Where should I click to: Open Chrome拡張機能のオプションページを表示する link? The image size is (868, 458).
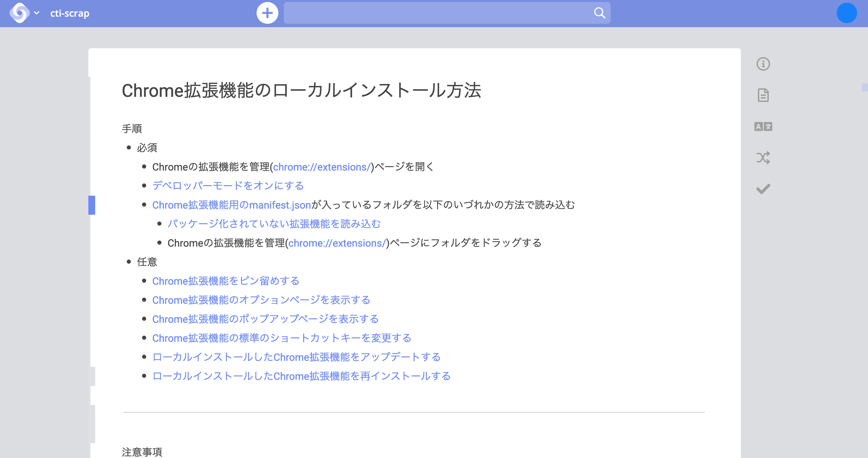pos(261,300)
